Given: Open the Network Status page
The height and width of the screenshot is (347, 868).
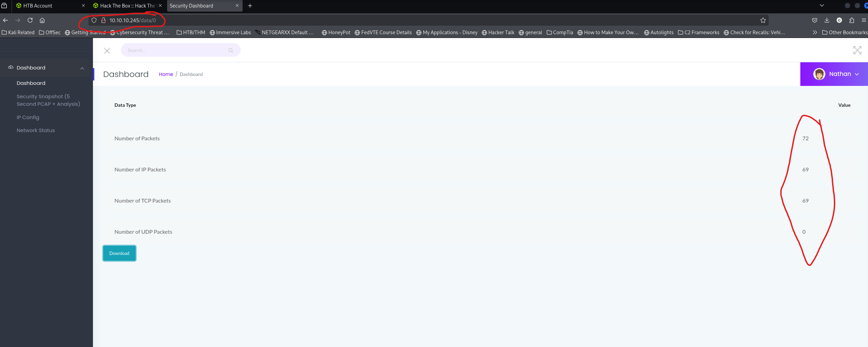Looking at the screenshot, I should pyautogui.click(x=36, y=130).
